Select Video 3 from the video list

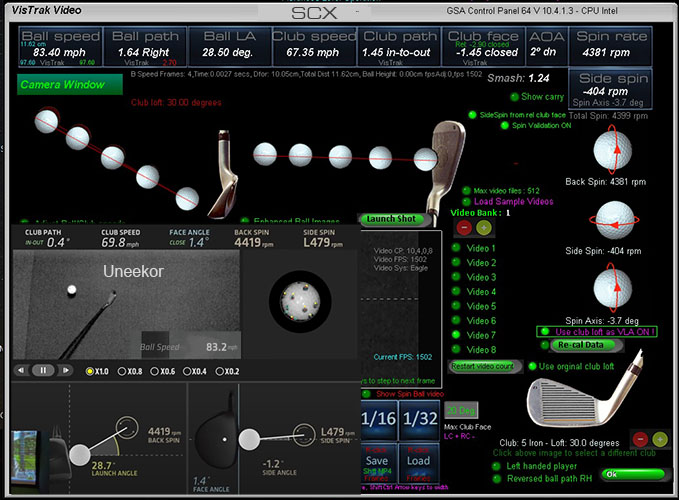[456, 277]
